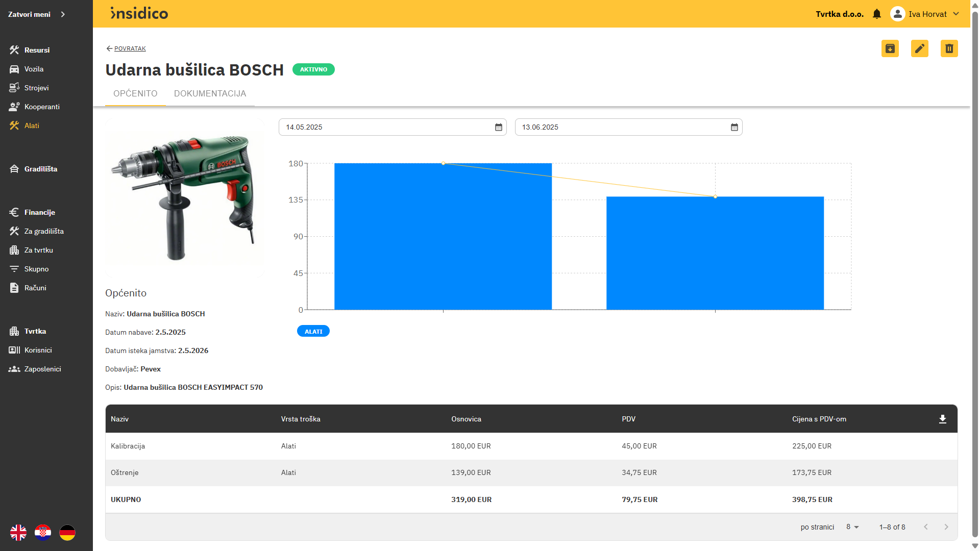
Task: Open end date calendar picker icon
Action: click(734, 127)
